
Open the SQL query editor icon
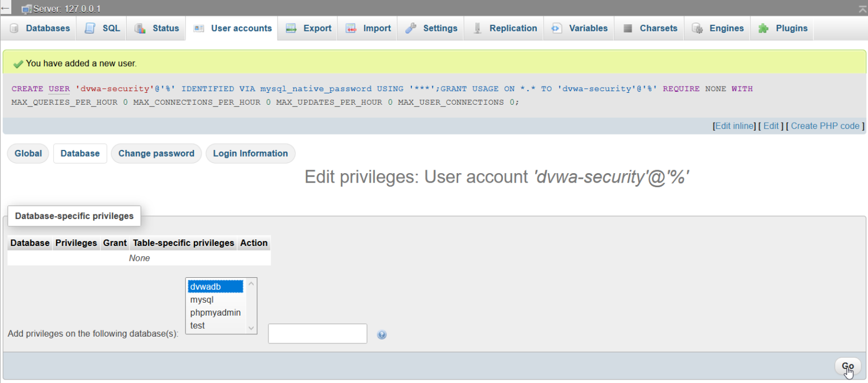90,28
